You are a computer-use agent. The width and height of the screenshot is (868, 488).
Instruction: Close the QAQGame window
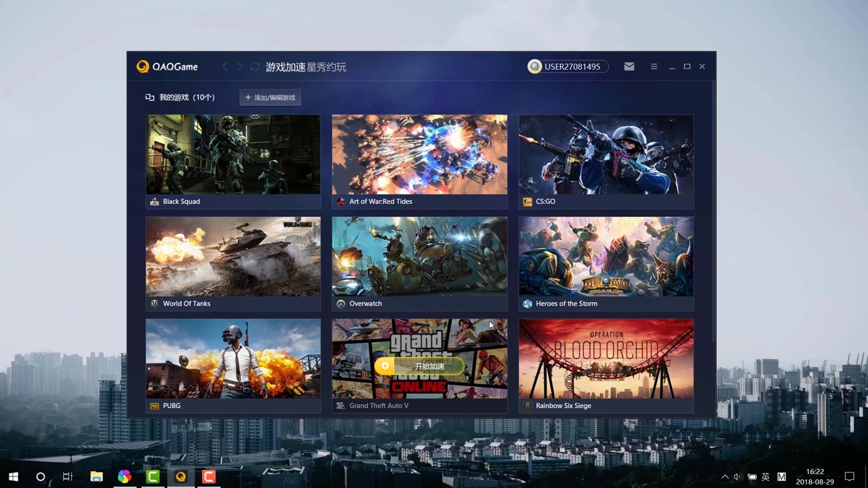[702, 66]
